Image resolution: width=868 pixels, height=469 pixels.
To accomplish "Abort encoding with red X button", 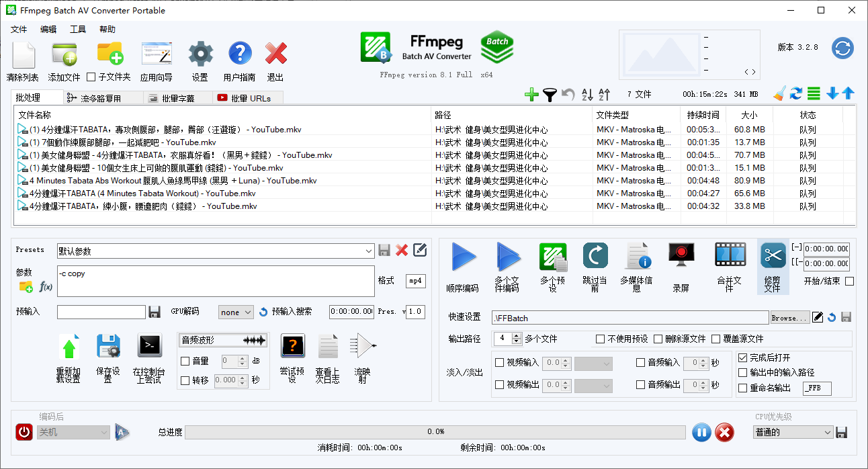I will (724, 432).
